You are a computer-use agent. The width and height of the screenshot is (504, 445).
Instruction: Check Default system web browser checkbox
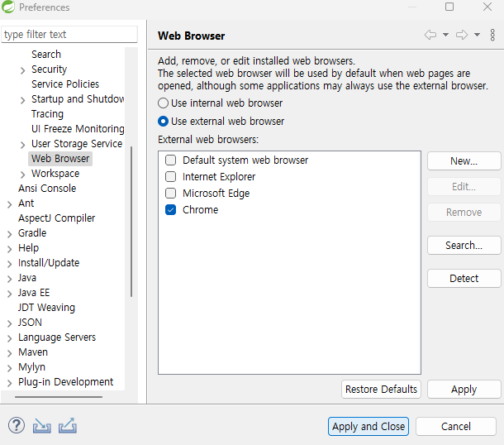[170, 160]
